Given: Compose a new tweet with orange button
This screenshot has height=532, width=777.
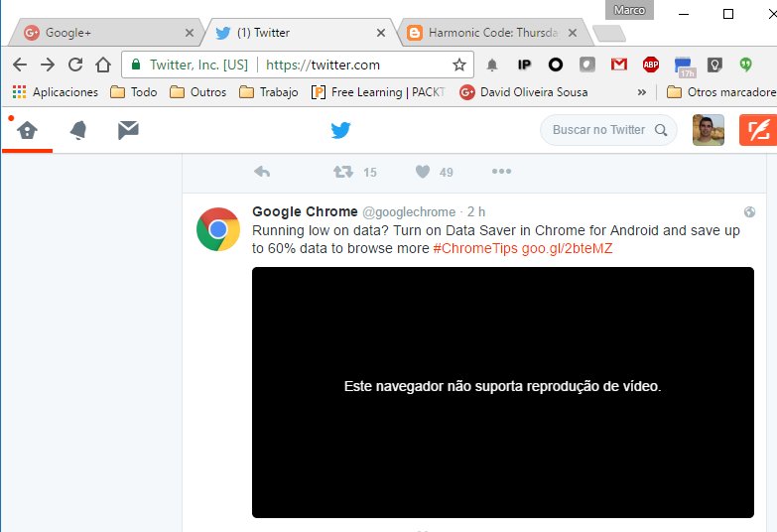Looking at the screenshot, I should (757, 130).
